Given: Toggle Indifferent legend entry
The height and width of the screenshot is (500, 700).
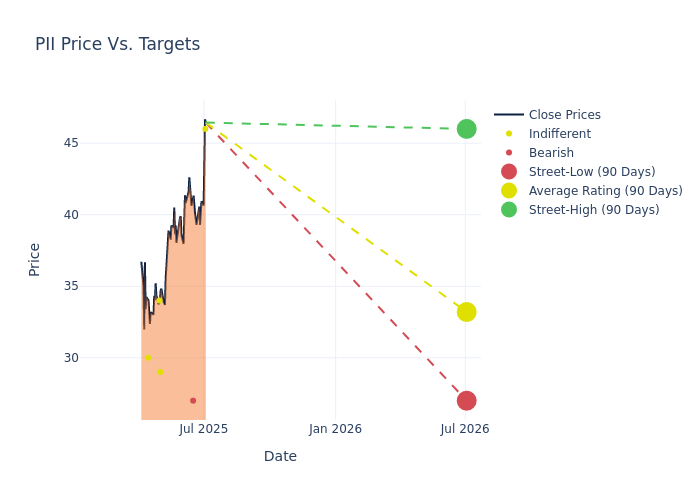Looking at the screenshot, I should [559, 134].
